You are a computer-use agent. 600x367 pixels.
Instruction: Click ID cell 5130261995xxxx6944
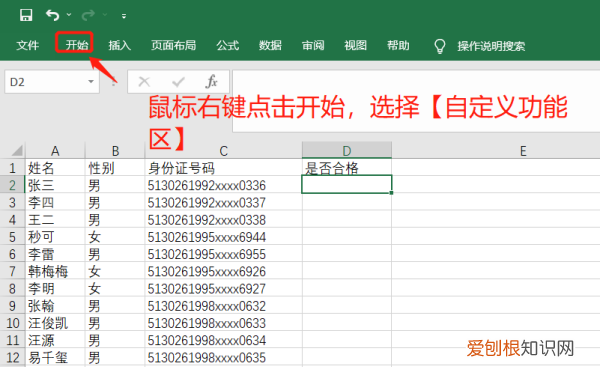[x=223, y=237]
